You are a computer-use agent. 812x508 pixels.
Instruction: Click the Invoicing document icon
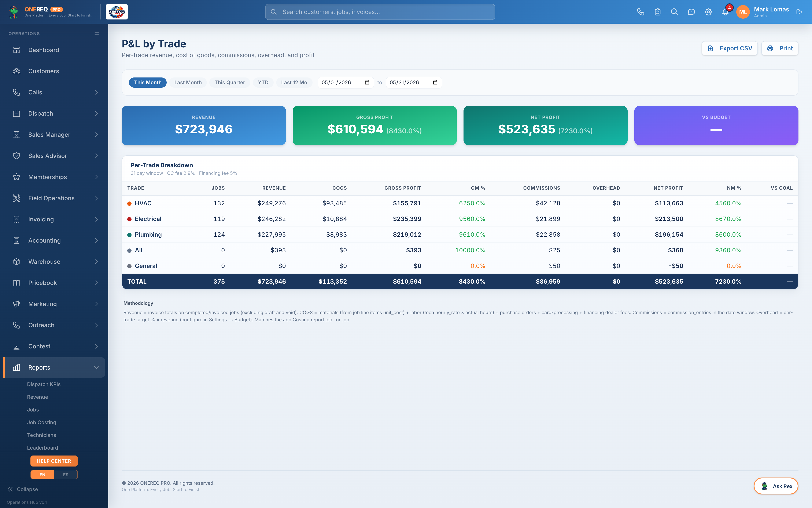pyautogui.click(x=16, y=219)
